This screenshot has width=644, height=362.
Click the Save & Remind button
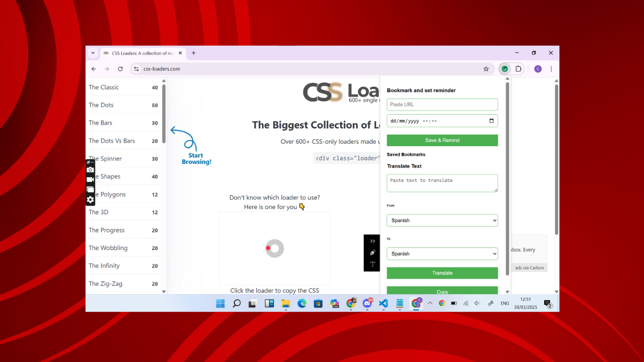click(x=442, y=140)
